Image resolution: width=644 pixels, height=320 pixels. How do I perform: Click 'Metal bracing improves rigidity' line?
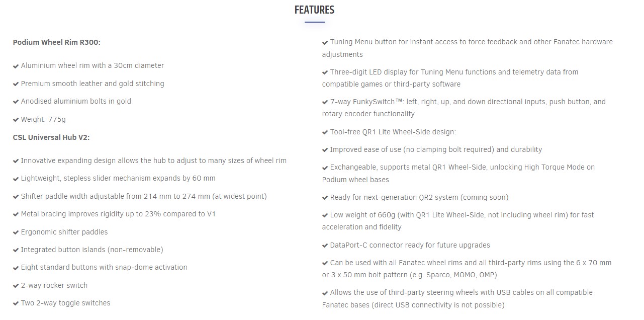click(118, 214)
